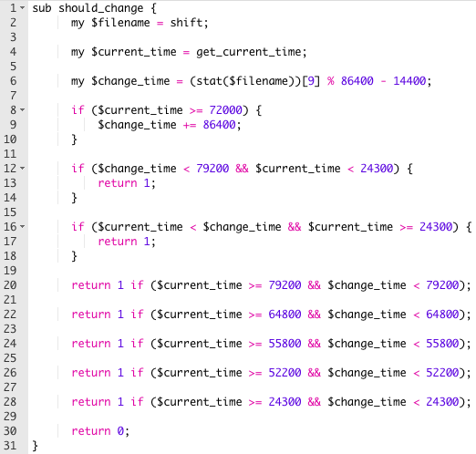Click gutter line number 30
Viewport: 476px width, 454px height.
(10, 431)
